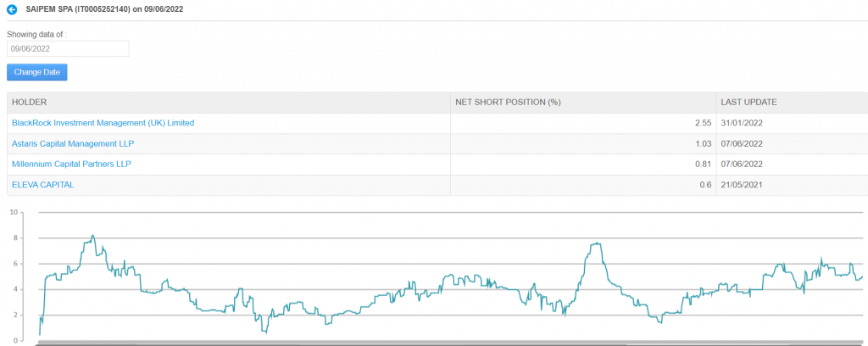This screenshot has width=868, height=346.
Task: Open ELEVA CAPITAL holder link
Action: point(42,185)
